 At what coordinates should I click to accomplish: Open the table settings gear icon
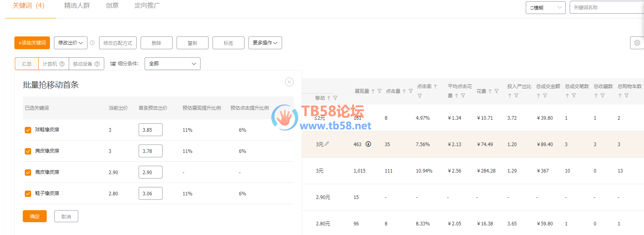pos(637,43)
